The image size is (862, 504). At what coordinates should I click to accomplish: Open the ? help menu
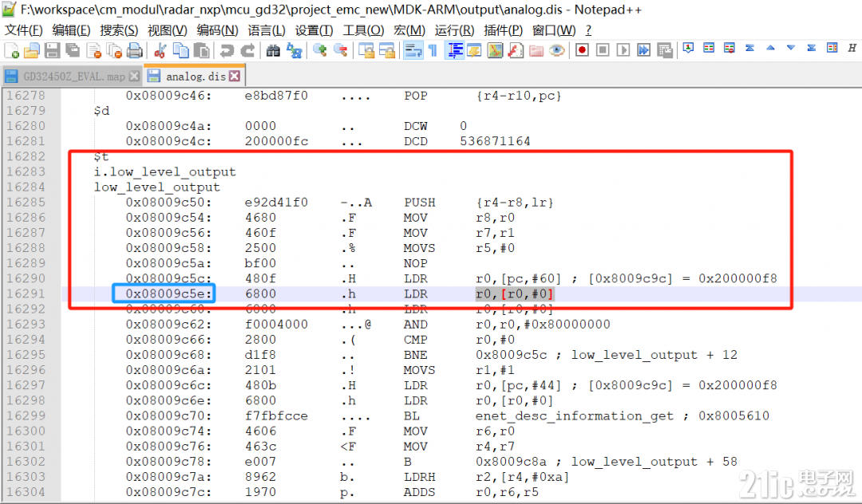click(x=588, y=30)
